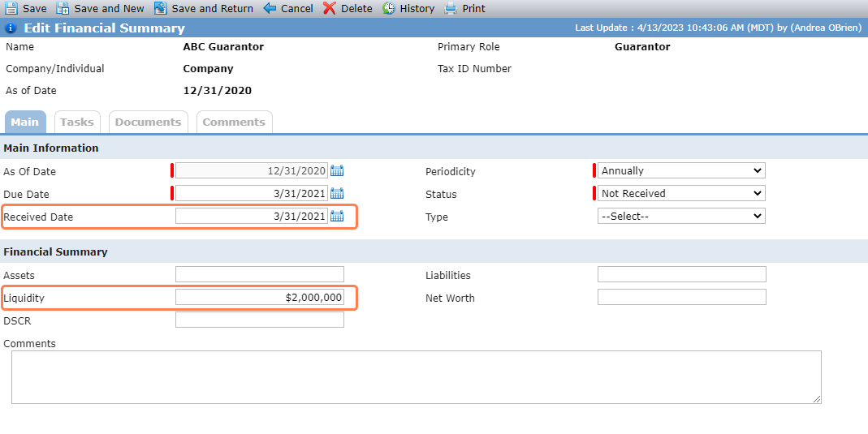Open the Status dropdown showing Not Received
This screenshot has width=868, height=434.
click(681, 194)
